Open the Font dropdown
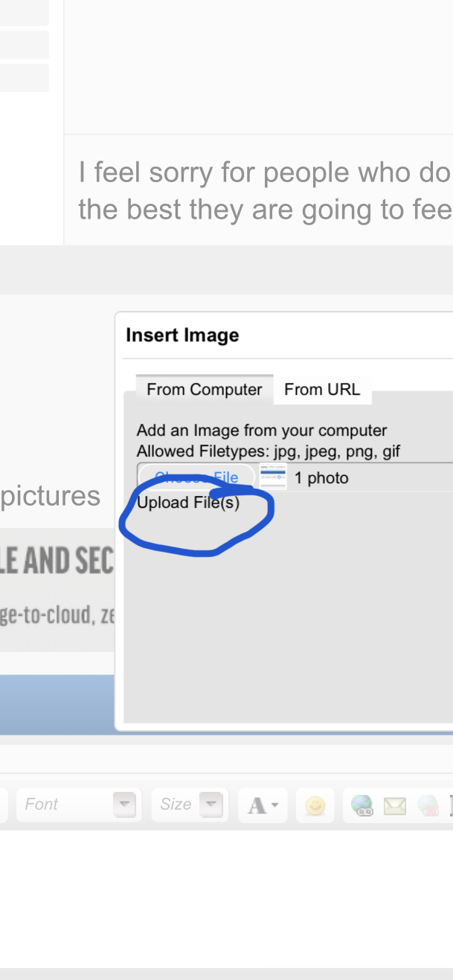 click(x=78, y=805)
